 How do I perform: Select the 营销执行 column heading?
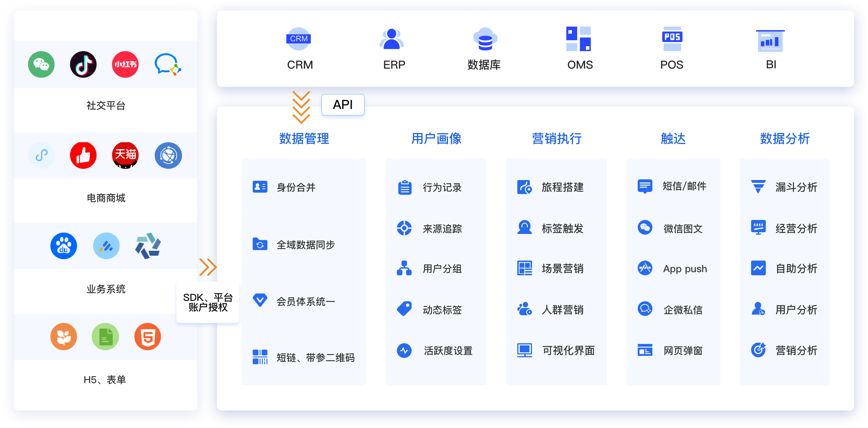click(x=557, y=139)
